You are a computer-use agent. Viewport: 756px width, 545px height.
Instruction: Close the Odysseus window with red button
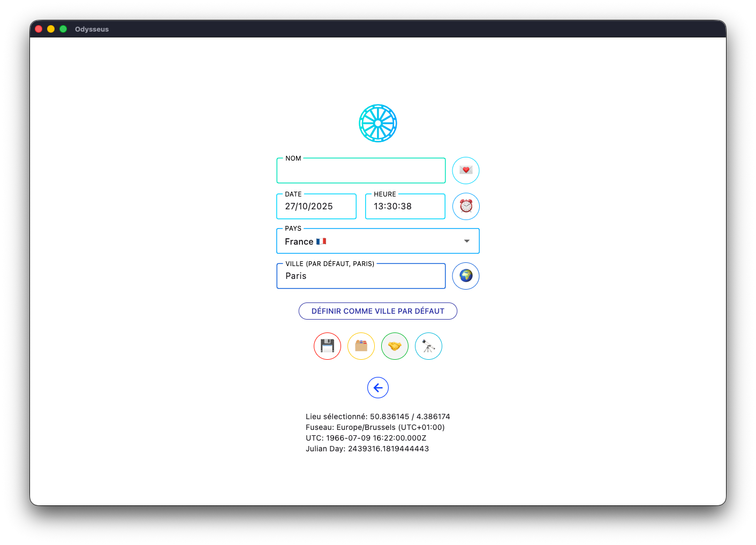coord(39,29)
